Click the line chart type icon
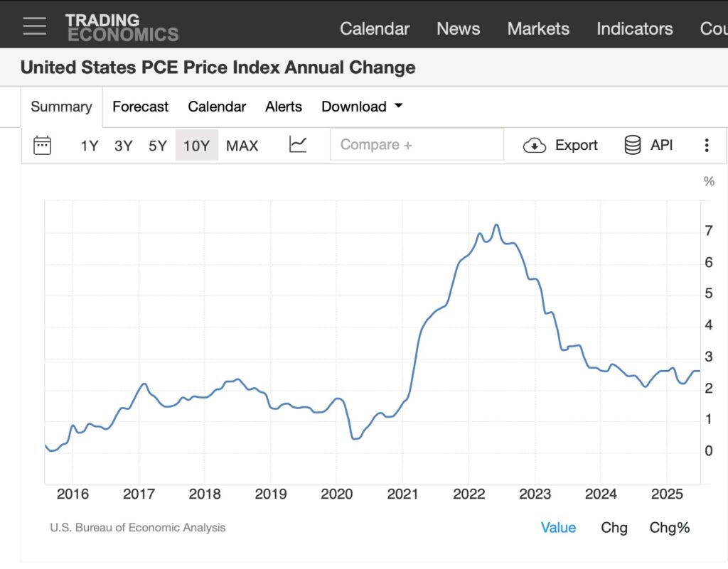728x569 pixels. (298, 145)
